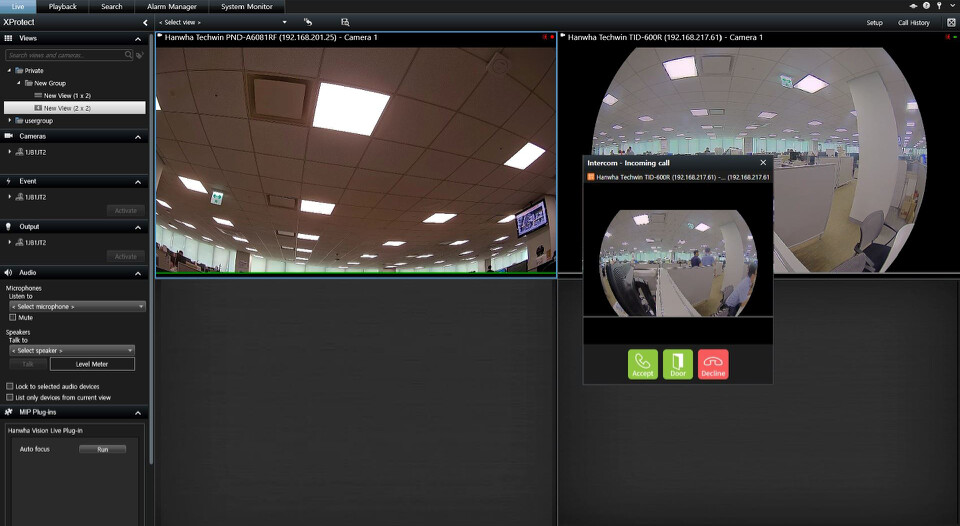Click the MIP Plug-ins puzzle icon
The width and height of the screenshot is (960, 526).
9,412
